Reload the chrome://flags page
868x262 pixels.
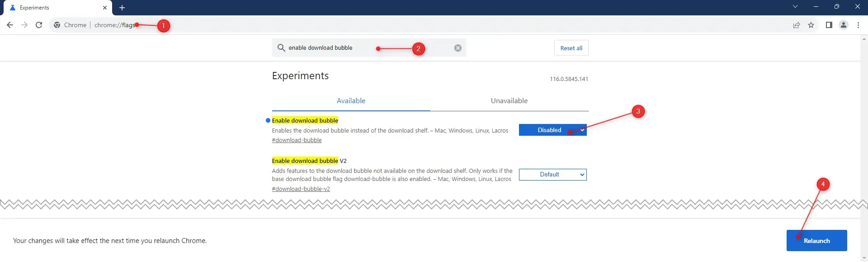[x=39, y=25]
